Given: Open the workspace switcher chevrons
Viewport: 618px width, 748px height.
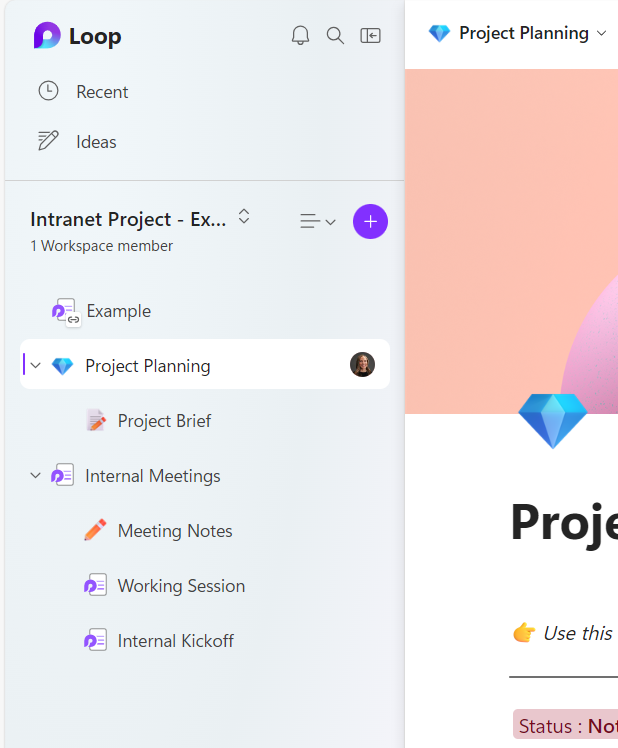Looking at the screenshot, I should [x=244, y=216].
